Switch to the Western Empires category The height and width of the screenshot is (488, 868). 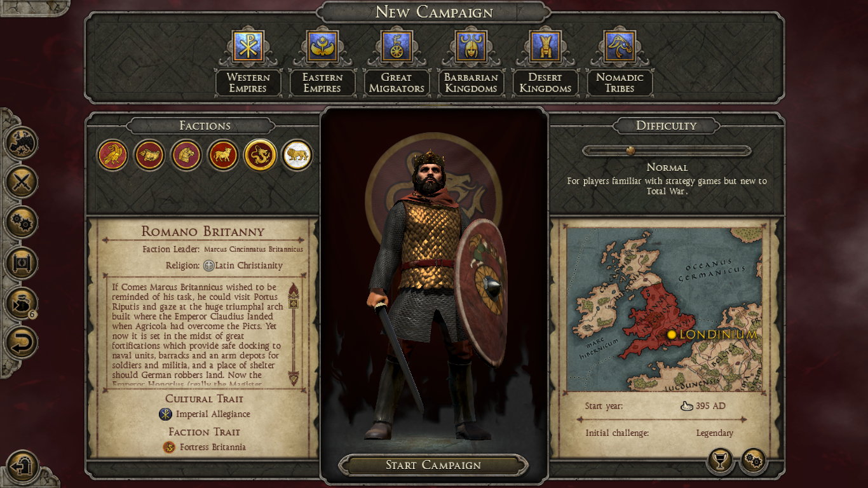248,62
